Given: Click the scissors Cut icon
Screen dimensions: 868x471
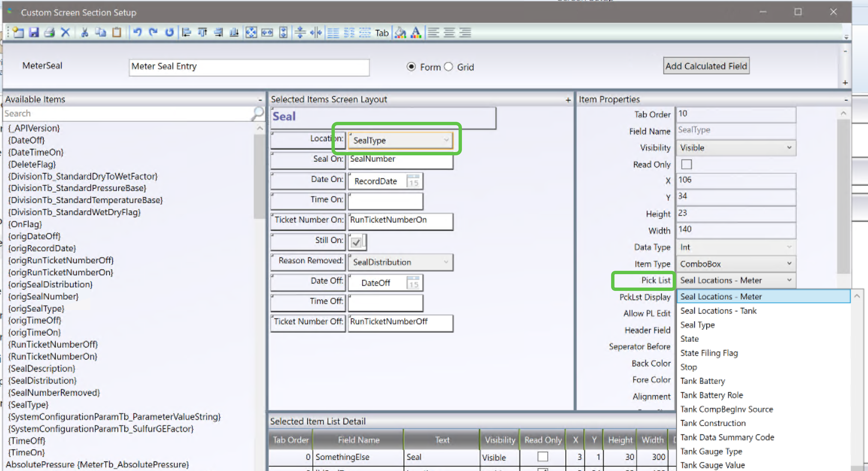Looking at the screenshot, I should [85, 32].
